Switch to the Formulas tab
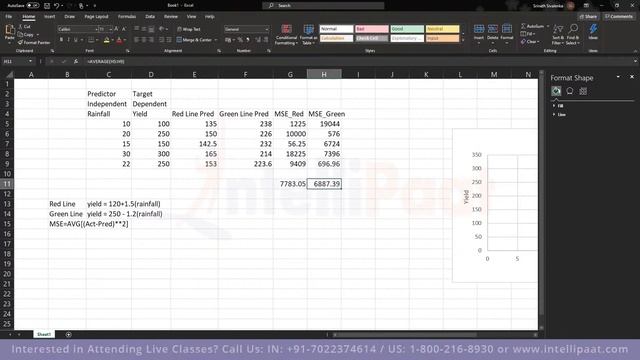Viewport: 640px width, 360px height. 127,17
